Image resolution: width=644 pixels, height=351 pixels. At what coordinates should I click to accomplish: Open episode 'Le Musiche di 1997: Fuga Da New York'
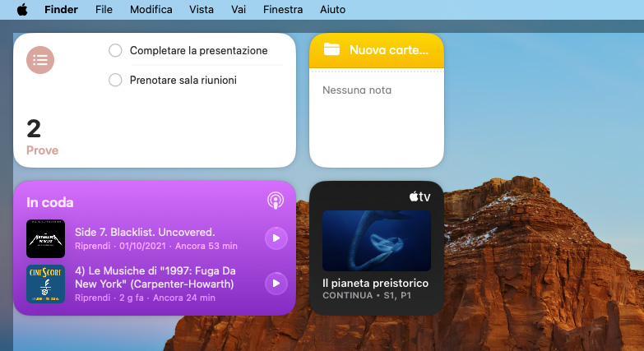[x=155, y=278]
